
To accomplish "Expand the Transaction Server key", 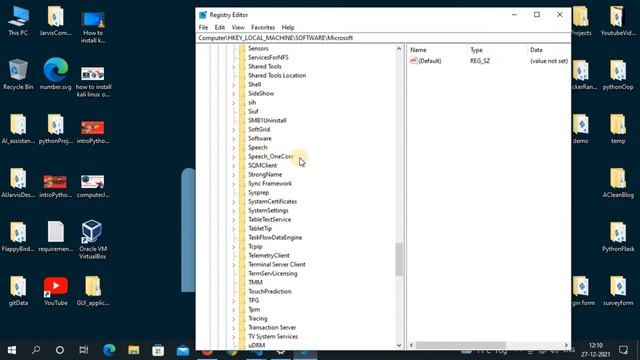I will 234,328.
